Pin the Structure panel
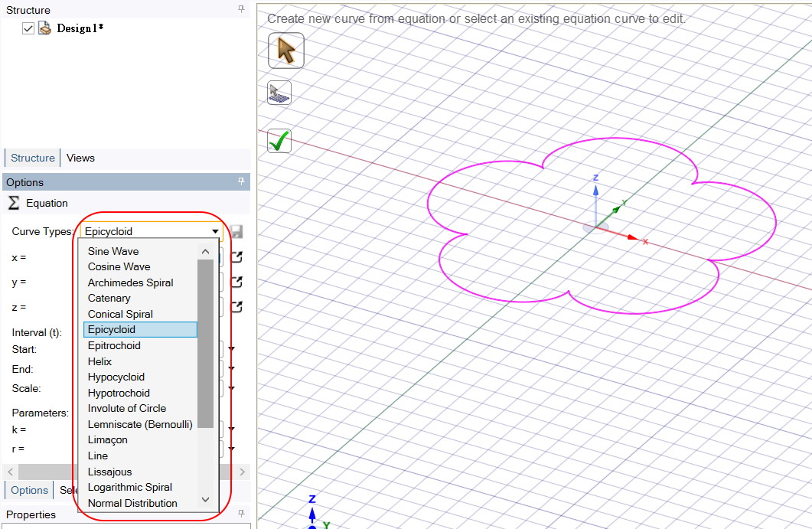812x529 pixels. [x=241, y=9]
